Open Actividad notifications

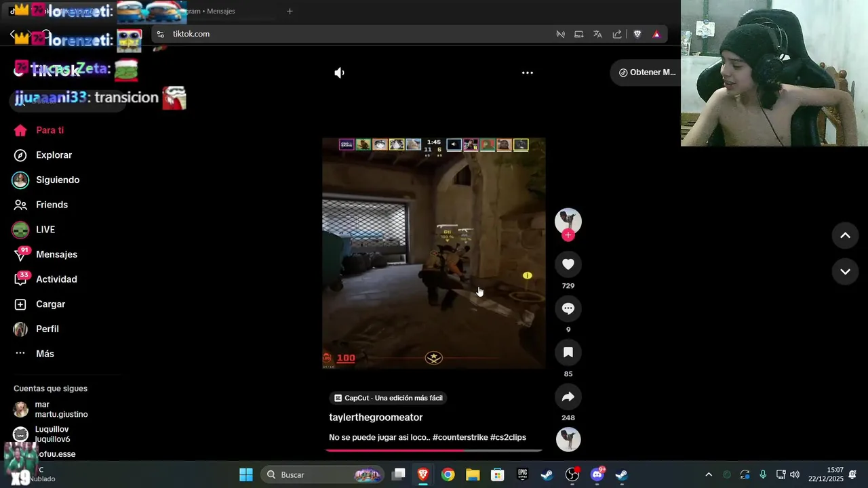(x=56, y=279)
